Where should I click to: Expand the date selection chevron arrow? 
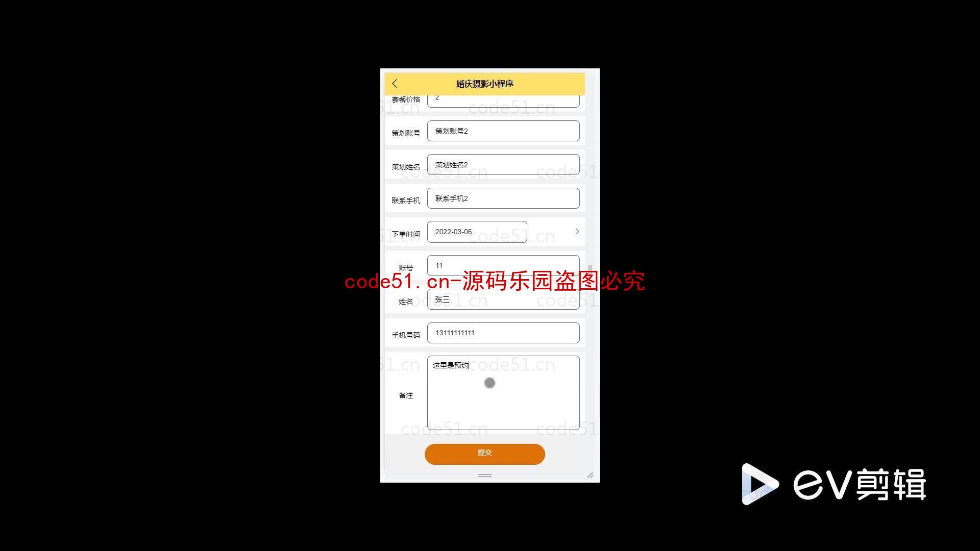coord(577,232)
